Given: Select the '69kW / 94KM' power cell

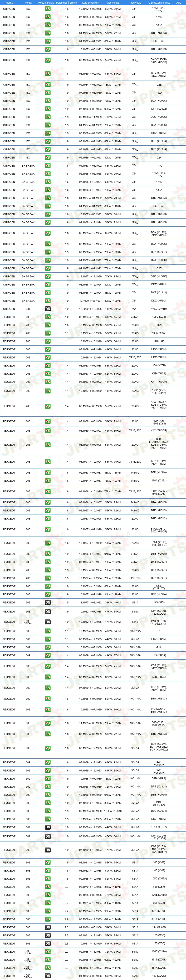Looking at the screenshot, I should (x=113, y=770).
